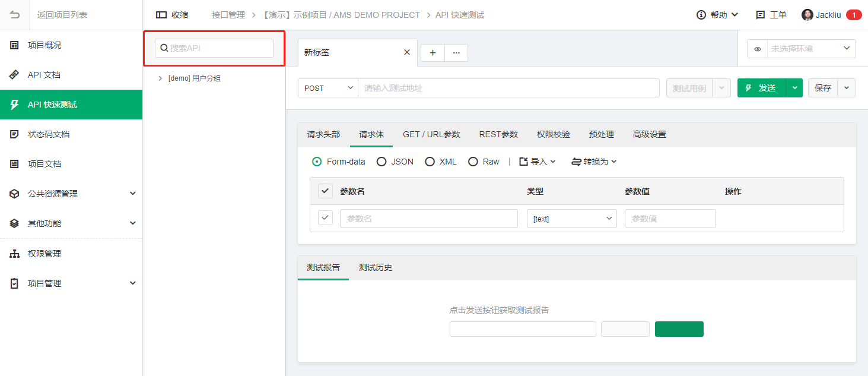868x376 pixels.
Task: Switch to the REST参数 tab
Action: pyautogui.click(x=498, y=134)
